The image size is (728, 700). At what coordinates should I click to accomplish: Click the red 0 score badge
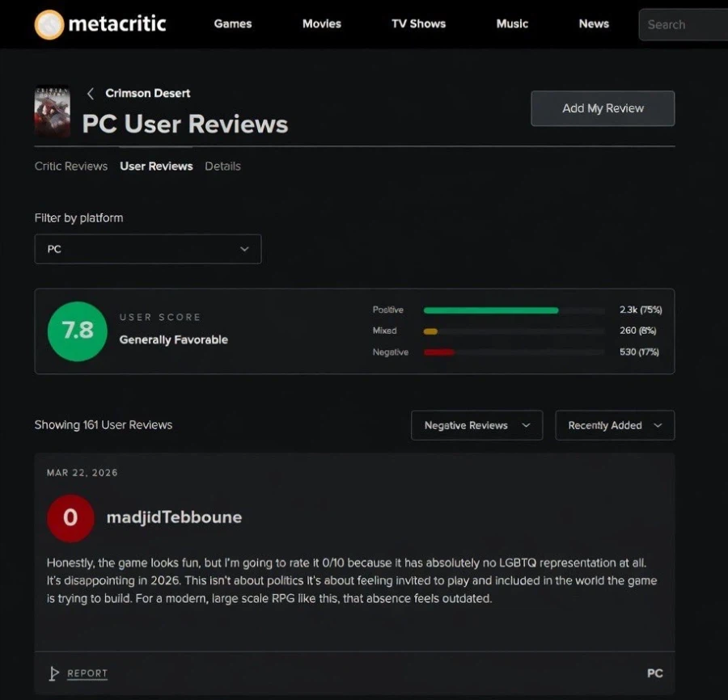pyautogui.click(x=70, y=517)
